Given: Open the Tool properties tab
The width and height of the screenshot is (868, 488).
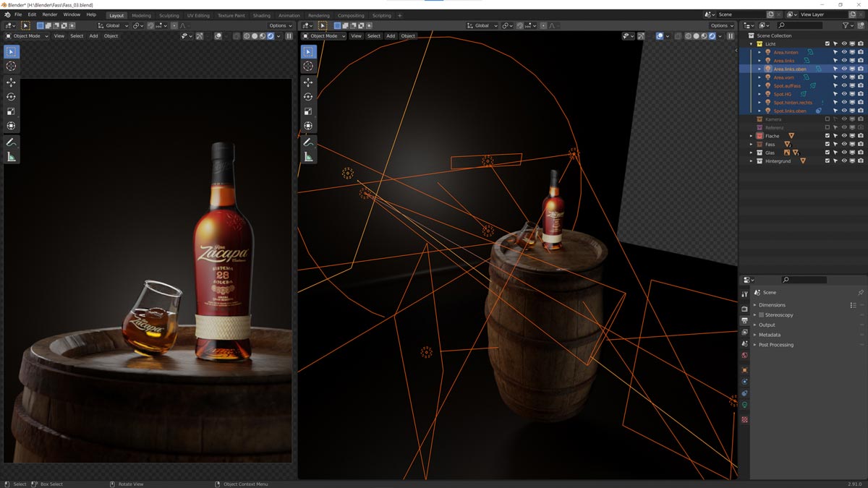Looking at the screenshot, I should (x=744, y=294).
